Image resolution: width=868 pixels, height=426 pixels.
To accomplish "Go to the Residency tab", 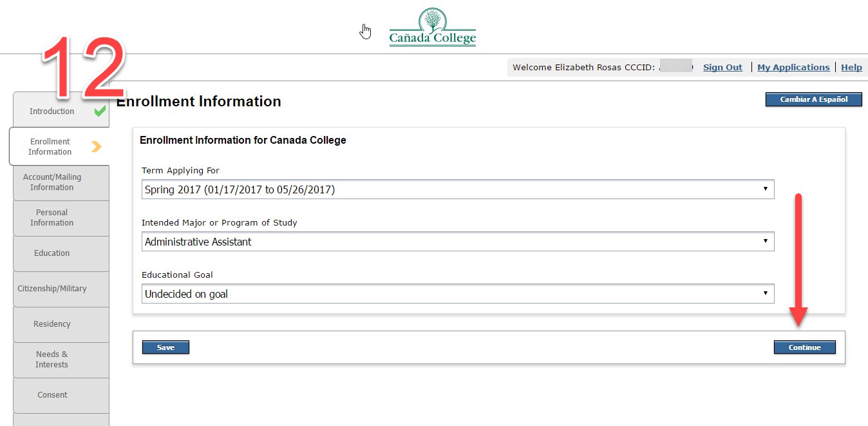I will 52,324.
